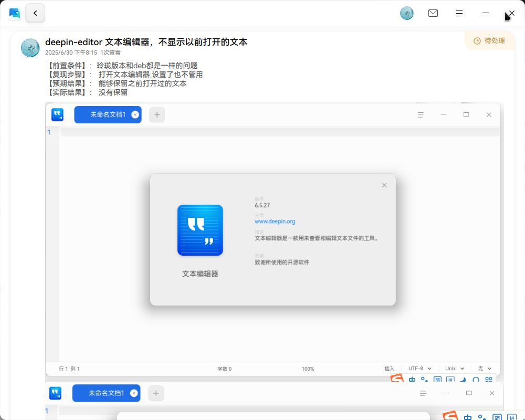Maximize editor window in first embedded screenshot

click(466, 114)
